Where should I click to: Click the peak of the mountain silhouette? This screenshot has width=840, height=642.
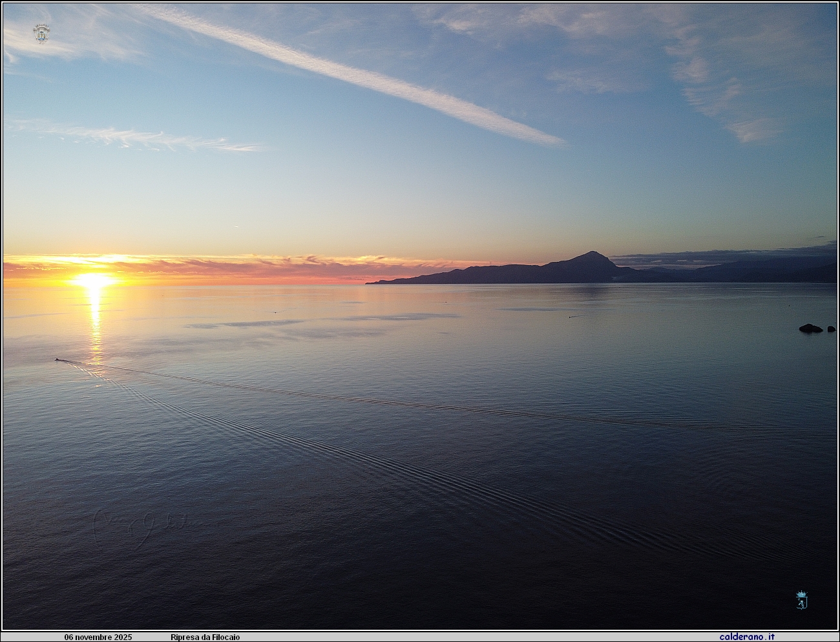[x=592, y=253]
